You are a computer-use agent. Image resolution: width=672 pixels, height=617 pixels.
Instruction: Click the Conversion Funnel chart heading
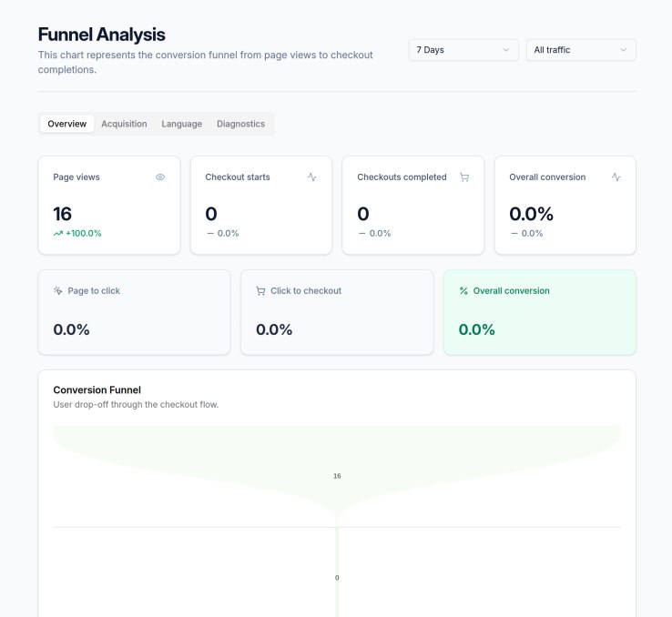tap(97, 389)
